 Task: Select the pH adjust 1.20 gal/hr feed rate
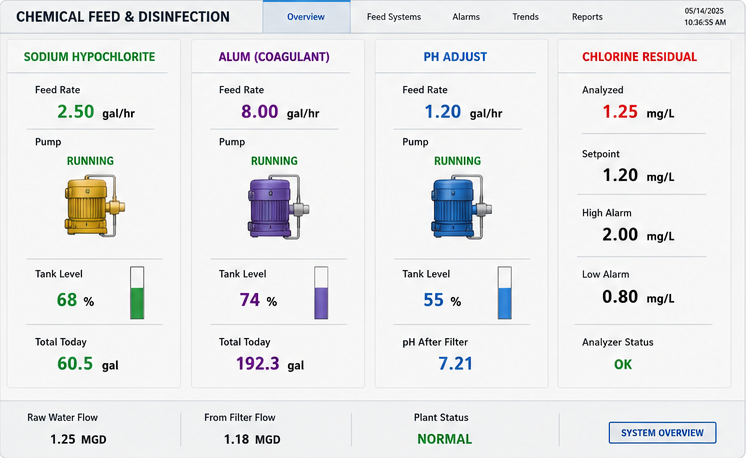(463, 112)
